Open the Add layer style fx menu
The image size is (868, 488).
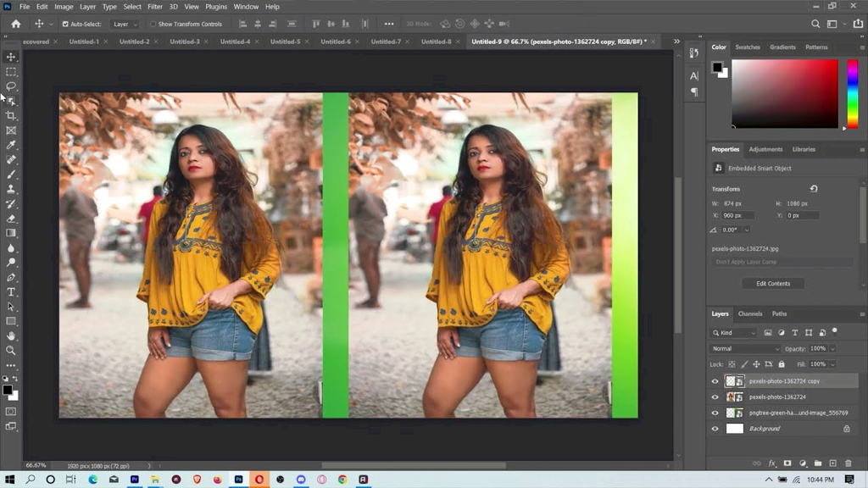[771, 463]
